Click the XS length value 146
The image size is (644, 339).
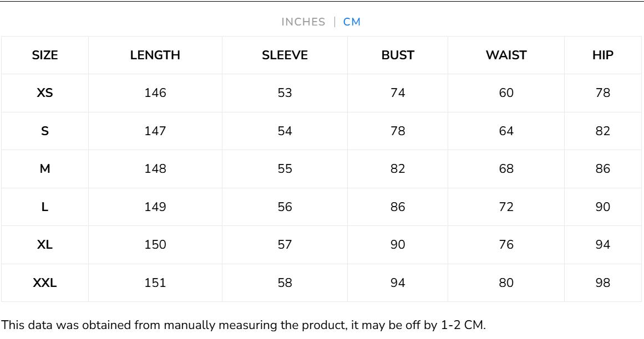tap(155, 93)
